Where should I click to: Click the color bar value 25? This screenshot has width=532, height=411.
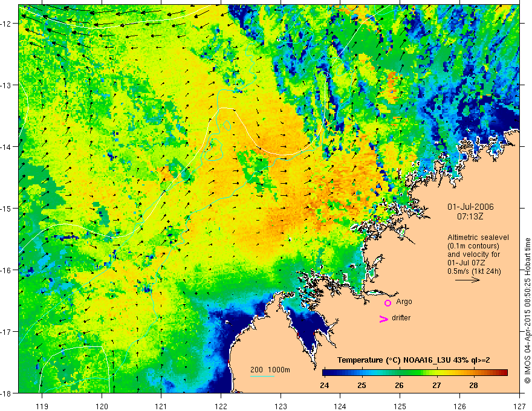pos(362,385)
